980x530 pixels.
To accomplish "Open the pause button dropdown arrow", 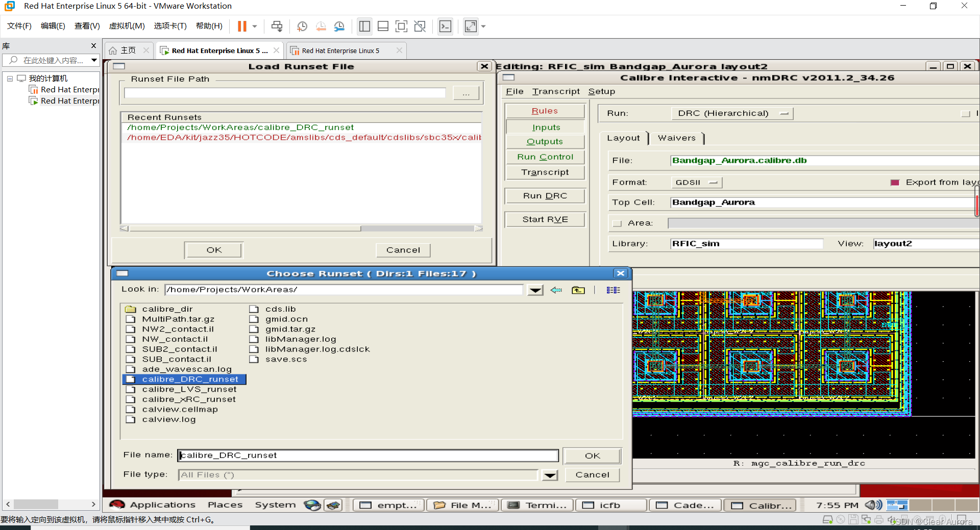I will coord(254,26).
